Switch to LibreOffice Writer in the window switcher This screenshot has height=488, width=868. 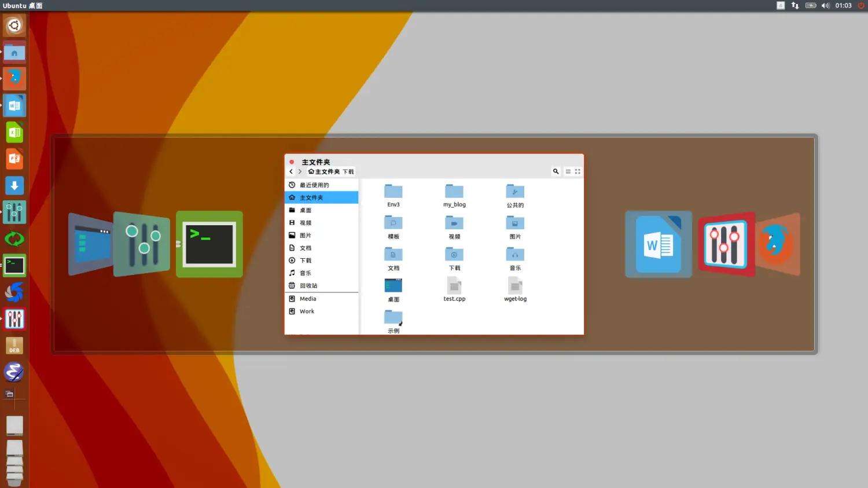(658, 244)
